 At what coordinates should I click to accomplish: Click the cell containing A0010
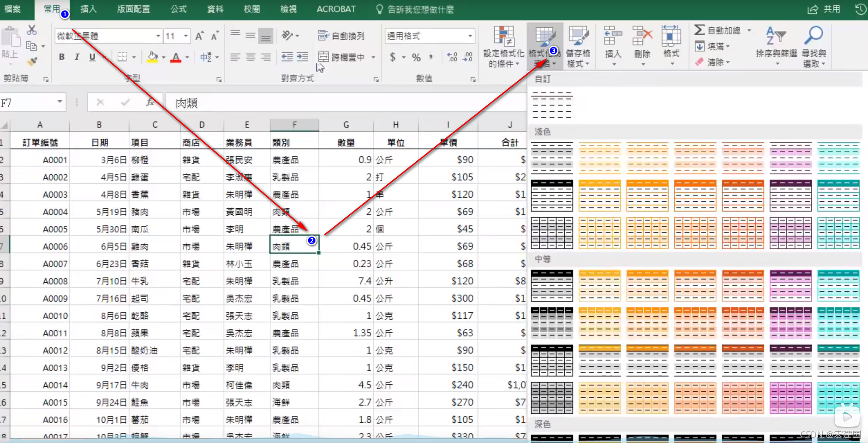(x=41, y=316)
